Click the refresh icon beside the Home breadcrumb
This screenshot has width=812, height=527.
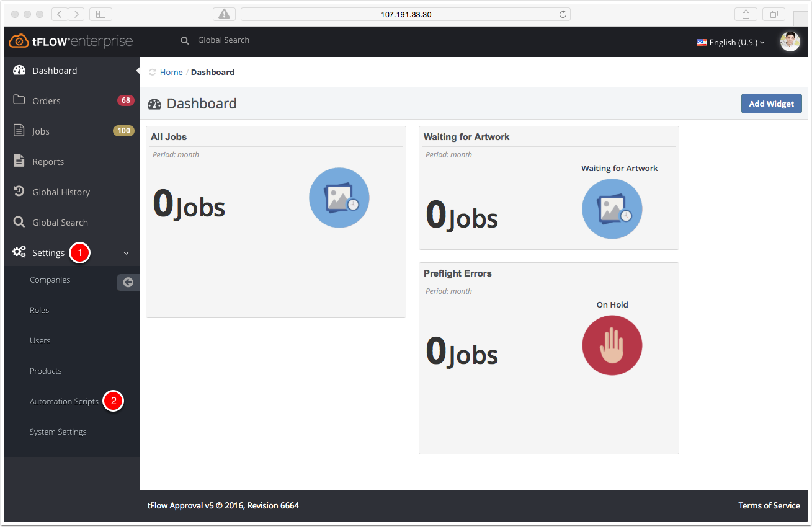click(x=152, y=73)
